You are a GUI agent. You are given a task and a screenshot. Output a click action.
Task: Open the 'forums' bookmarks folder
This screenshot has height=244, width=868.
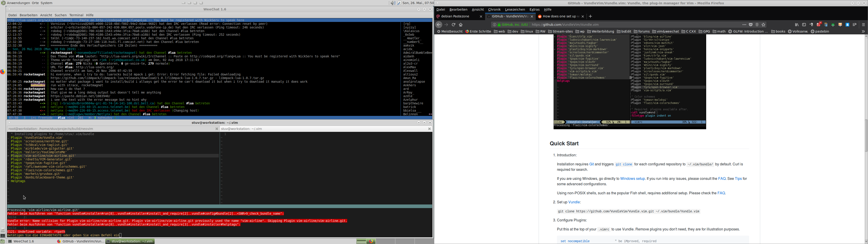pyautogui.click(x=642, y=31)
